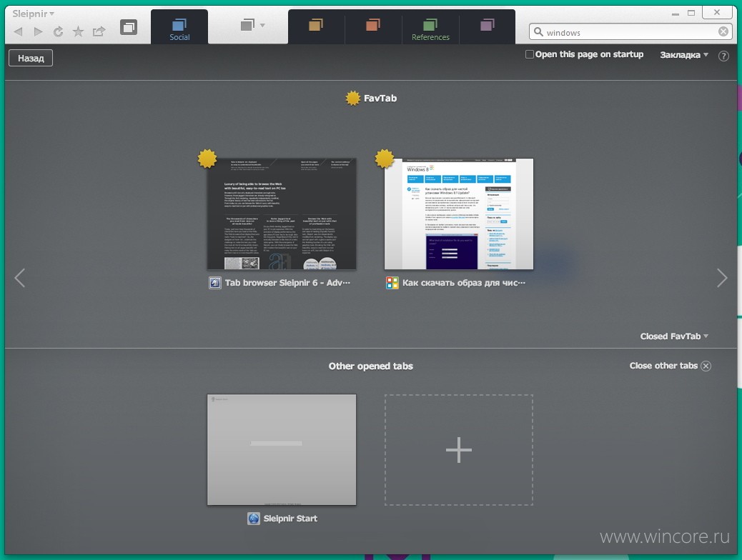Click Close other tabs
Screen dimensions: 742x560
(670, 366)
